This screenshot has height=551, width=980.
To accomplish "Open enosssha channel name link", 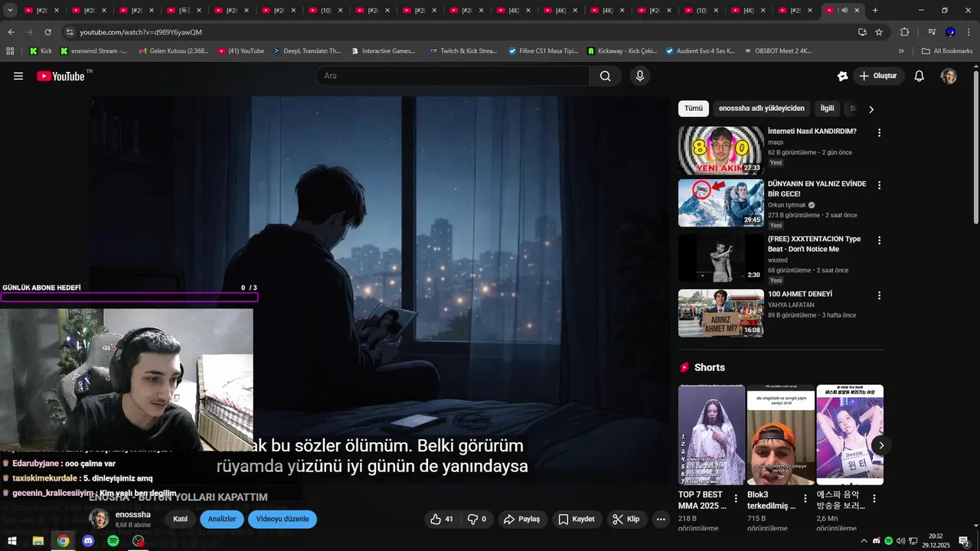I will [x=133, y=515].
